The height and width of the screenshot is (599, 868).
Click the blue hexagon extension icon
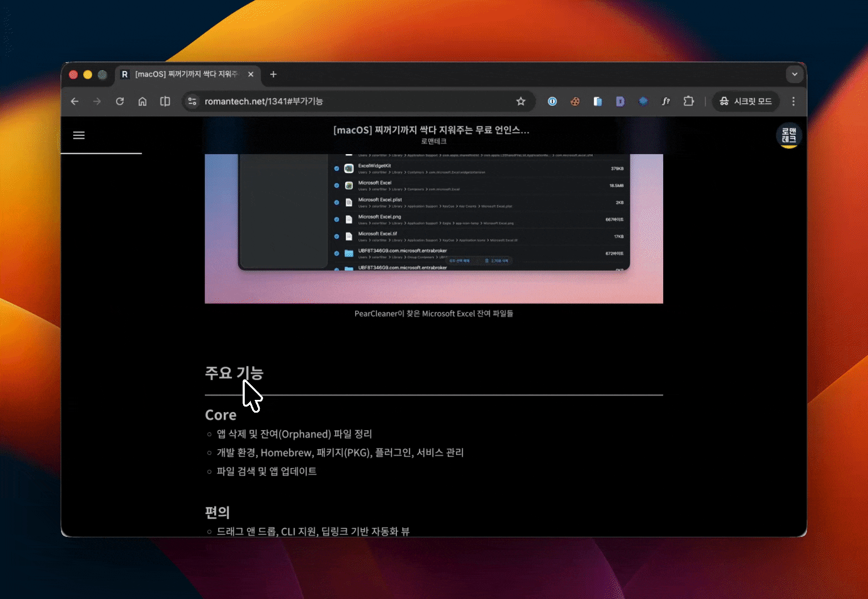coord(643,101)
